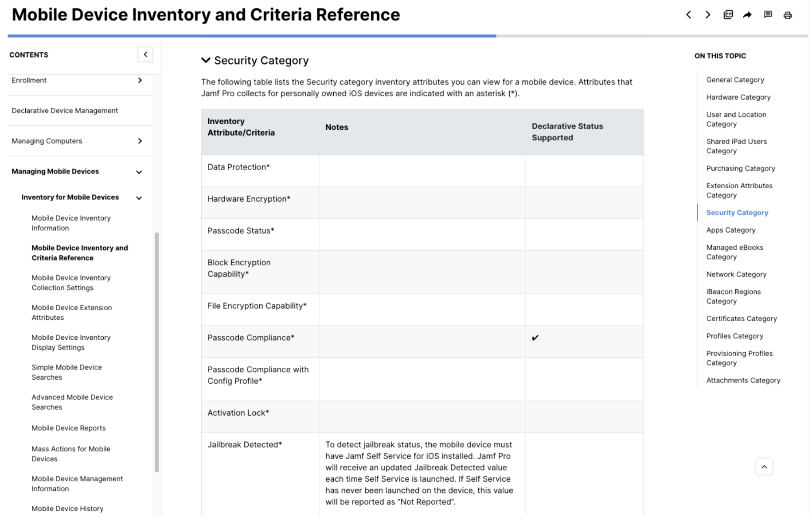Open the PDF export icon
Viewport: 812px width, 529px height.
pyautogui.click(x=728, y=15)
